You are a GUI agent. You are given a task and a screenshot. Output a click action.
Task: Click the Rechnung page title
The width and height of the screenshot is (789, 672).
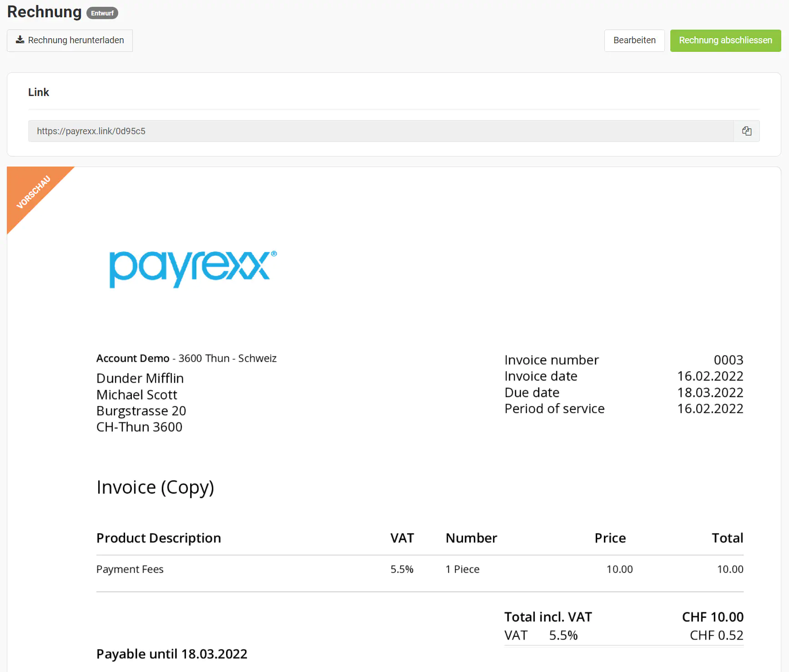(x=44, y=12)
